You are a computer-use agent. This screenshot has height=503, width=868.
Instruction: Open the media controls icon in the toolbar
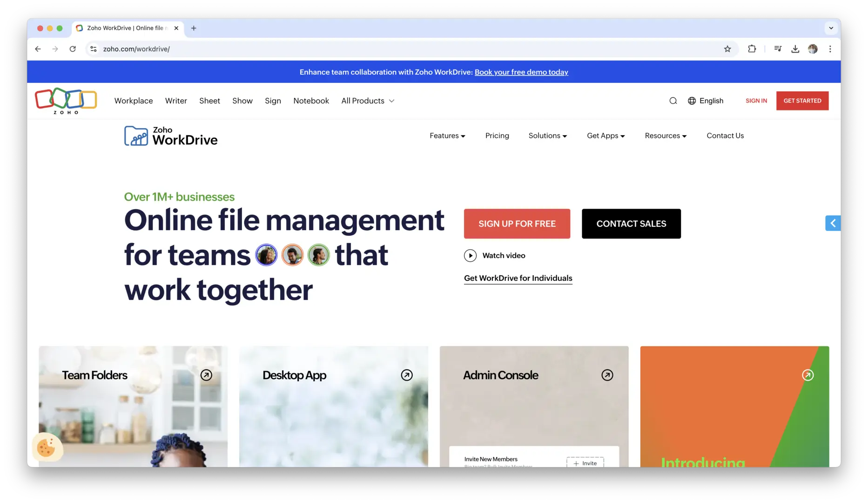point(778,49)
